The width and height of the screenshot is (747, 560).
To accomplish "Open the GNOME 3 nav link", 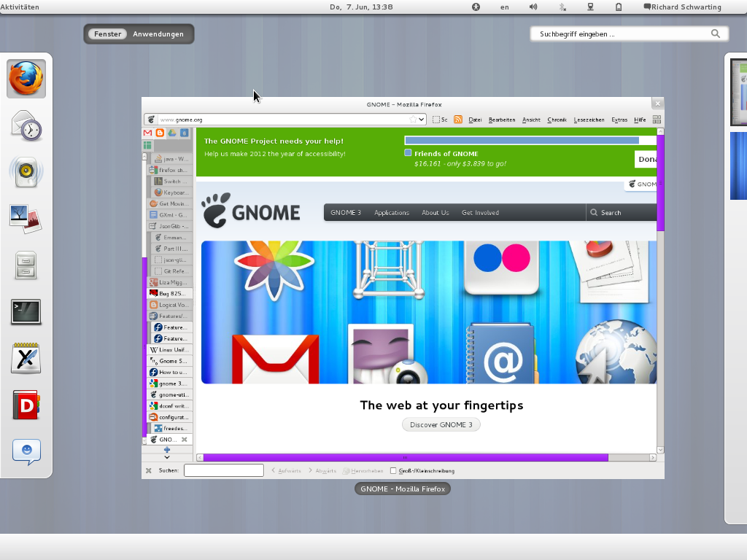I will point(346,212).
